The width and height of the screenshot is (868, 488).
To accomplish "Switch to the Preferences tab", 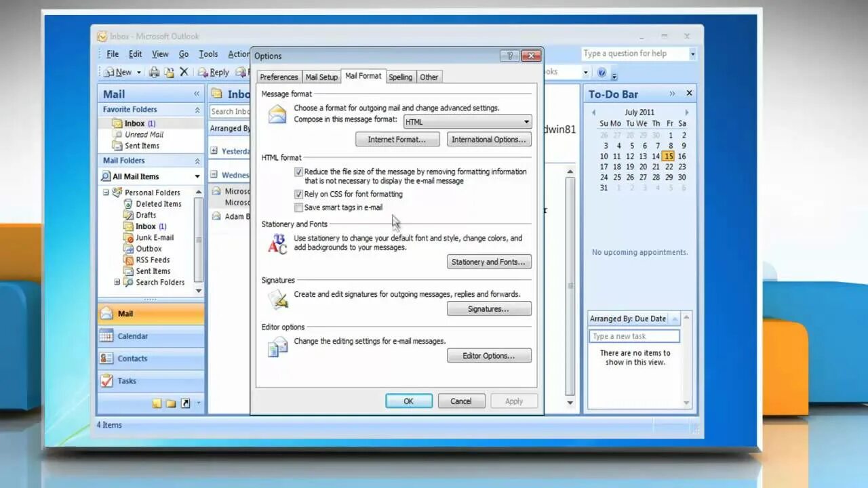I will (279, 77).
